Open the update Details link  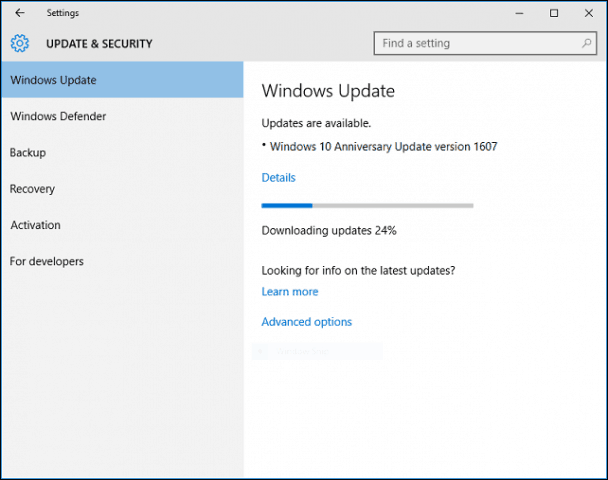pos(278,178)
